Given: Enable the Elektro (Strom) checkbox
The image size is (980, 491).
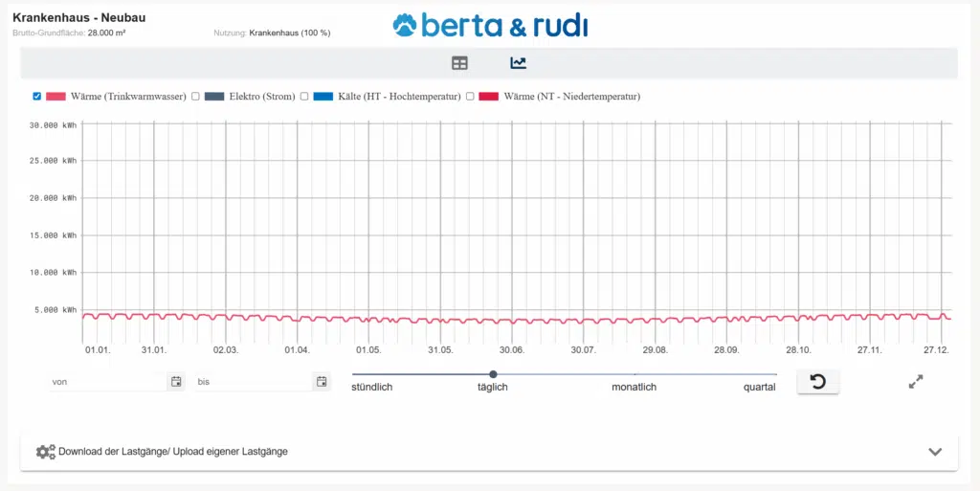Looking at the screenshot, I should (195, 97).
